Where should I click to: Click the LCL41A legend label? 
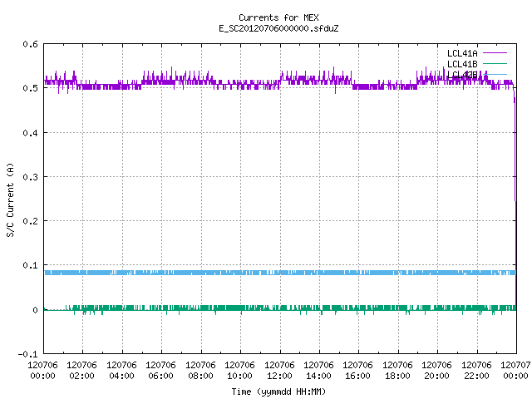tap(462, 53)
